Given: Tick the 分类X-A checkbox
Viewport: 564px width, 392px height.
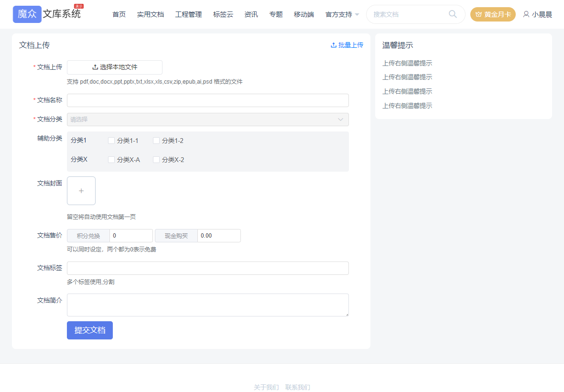Looking at the screenshot, I should point(111,160).
